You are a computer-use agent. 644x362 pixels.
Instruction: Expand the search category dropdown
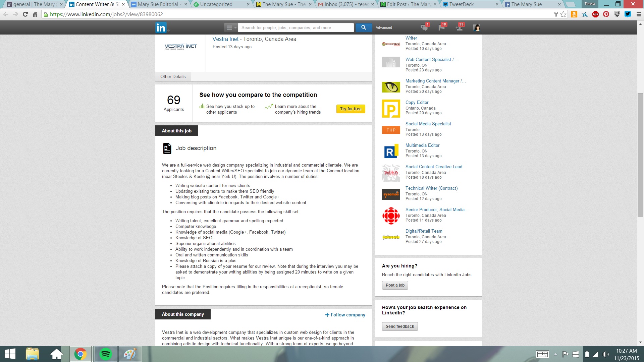231,28
